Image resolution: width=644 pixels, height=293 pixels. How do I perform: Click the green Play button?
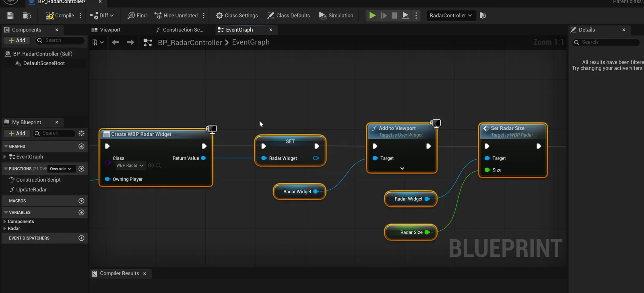tap(372, 16)
